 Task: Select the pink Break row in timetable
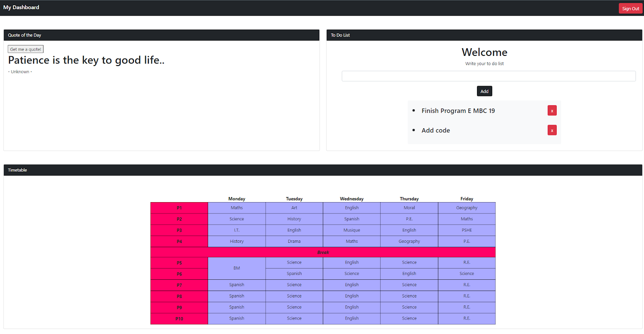323,252
